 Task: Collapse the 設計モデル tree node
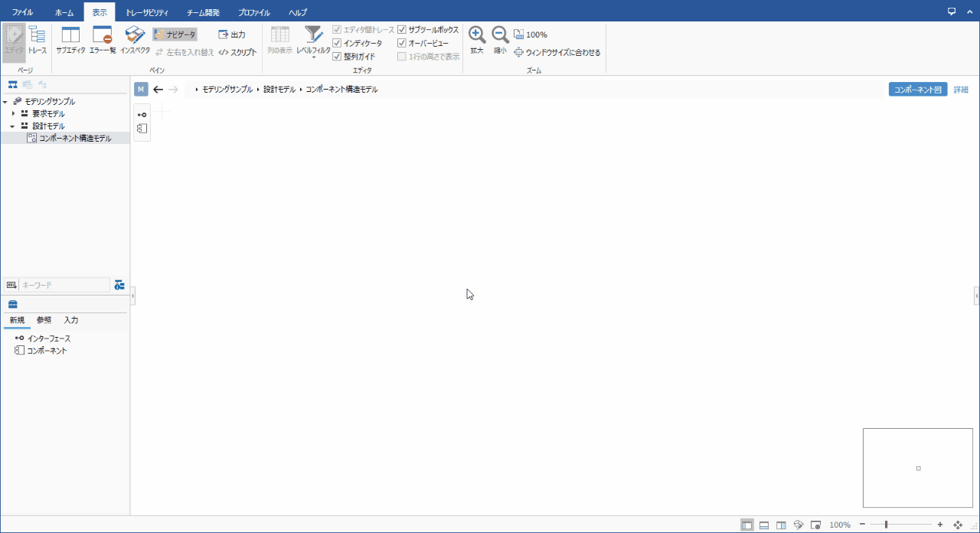pos(13,126)
